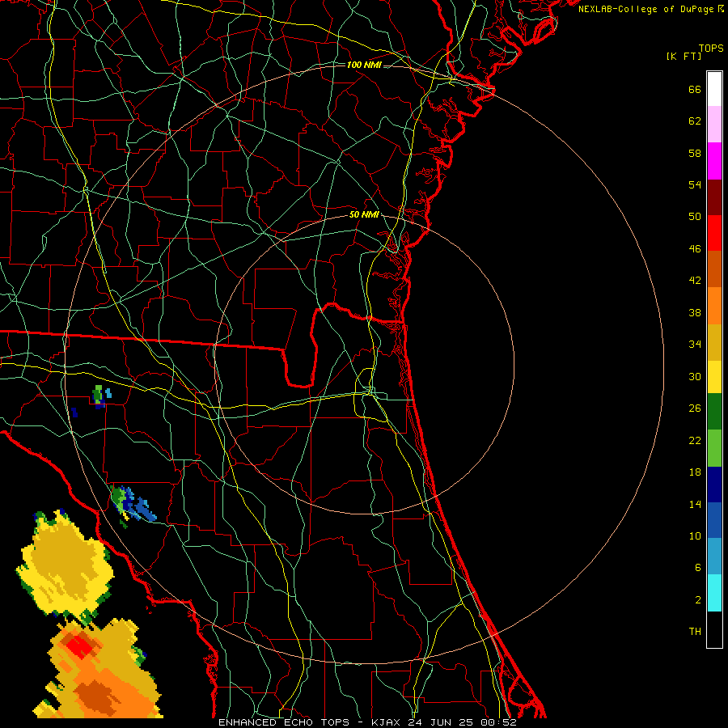Click the 66 value on the scale
Viewport: 728px width, 728px height.
[x=695, y=89]
